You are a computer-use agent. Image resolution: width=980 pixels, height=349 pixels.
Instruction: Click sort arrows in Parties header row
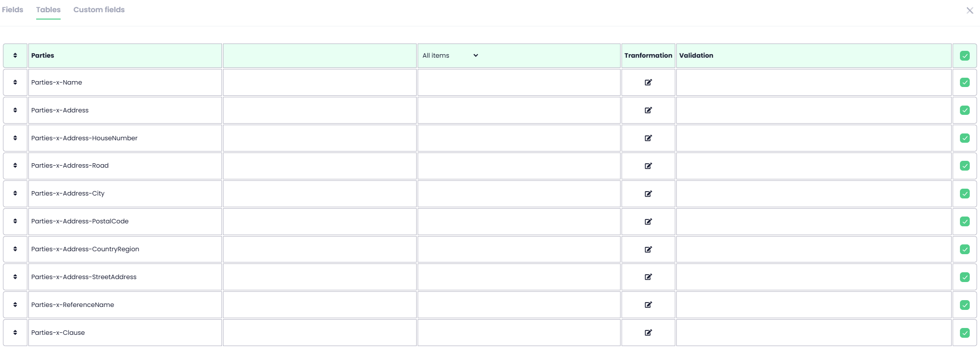click(x=15, y=56)
